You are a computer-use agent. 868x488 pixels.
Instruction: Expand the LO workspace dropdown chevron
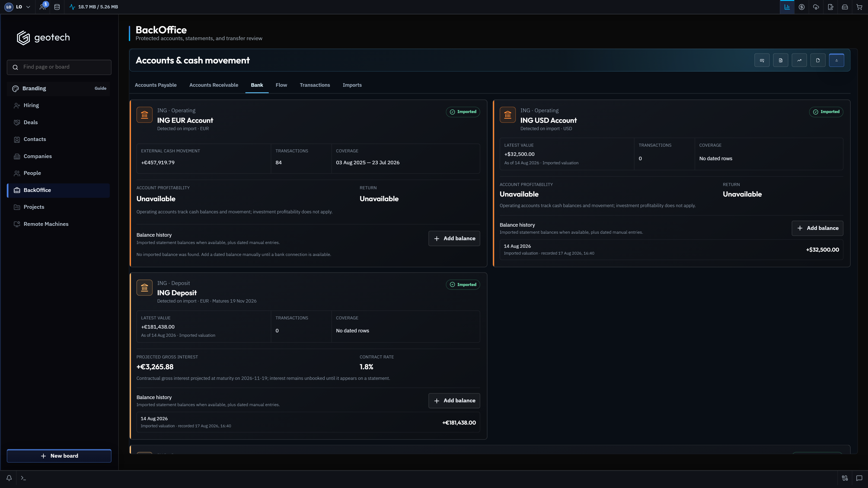28,7
